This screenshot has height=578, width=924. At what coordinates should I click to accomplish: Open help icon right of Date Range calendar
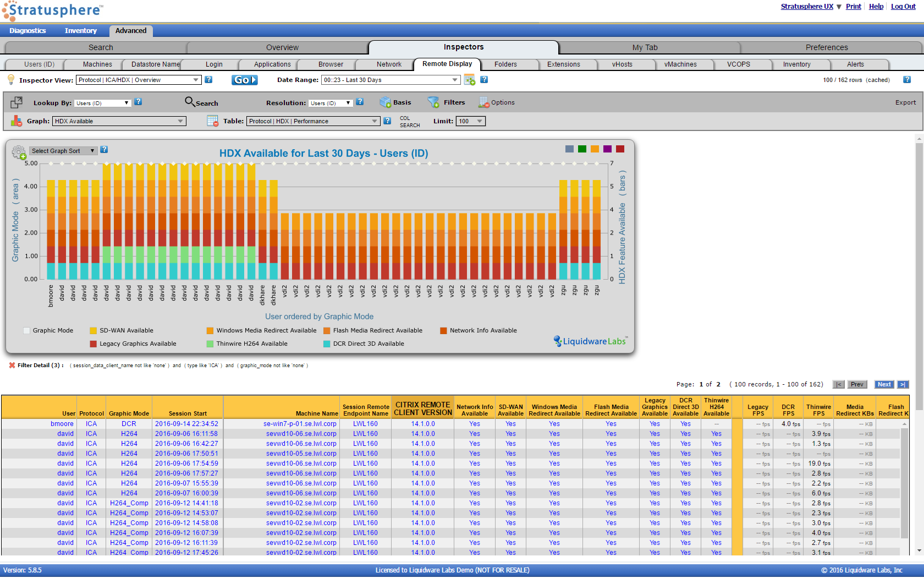point(484,80)
